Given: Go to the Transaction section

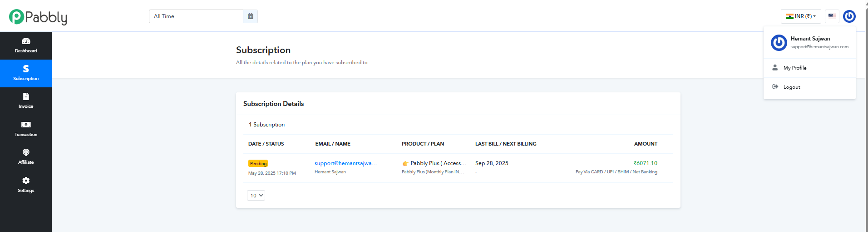Looking at the screenshot, I should tap(26, 129).
